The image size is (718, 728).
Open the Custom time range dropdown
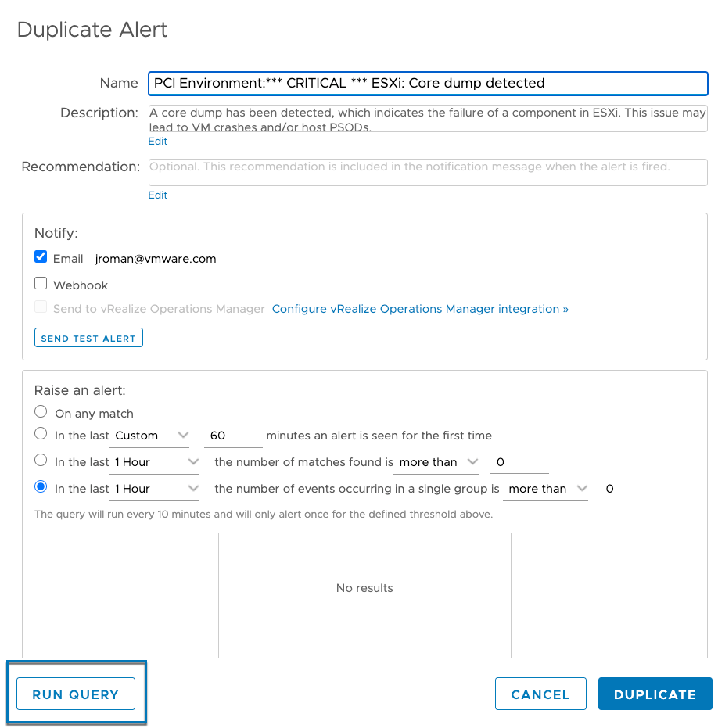152,436
